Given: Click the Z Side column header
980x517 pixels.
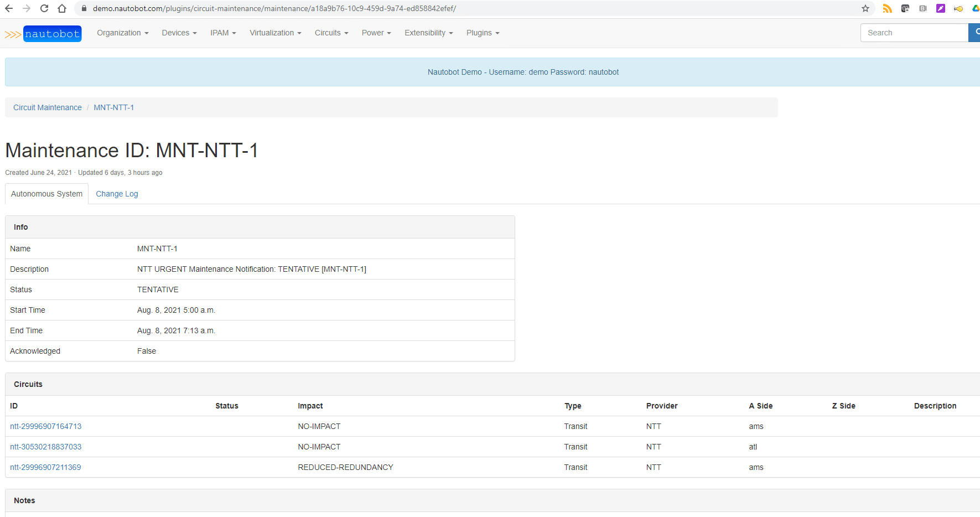Looking at the screenshot, I should [844, 406].
